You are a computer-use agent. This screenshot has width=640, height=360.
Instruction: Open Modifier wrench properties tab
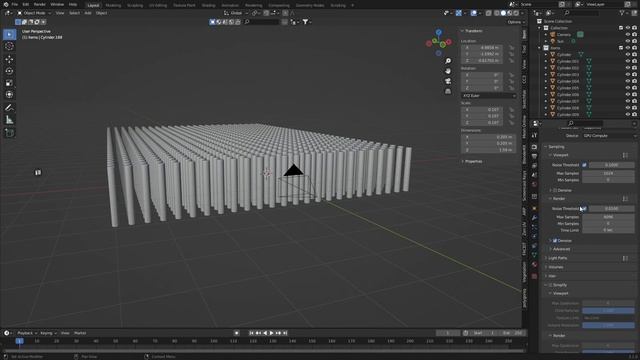(534, 218)
